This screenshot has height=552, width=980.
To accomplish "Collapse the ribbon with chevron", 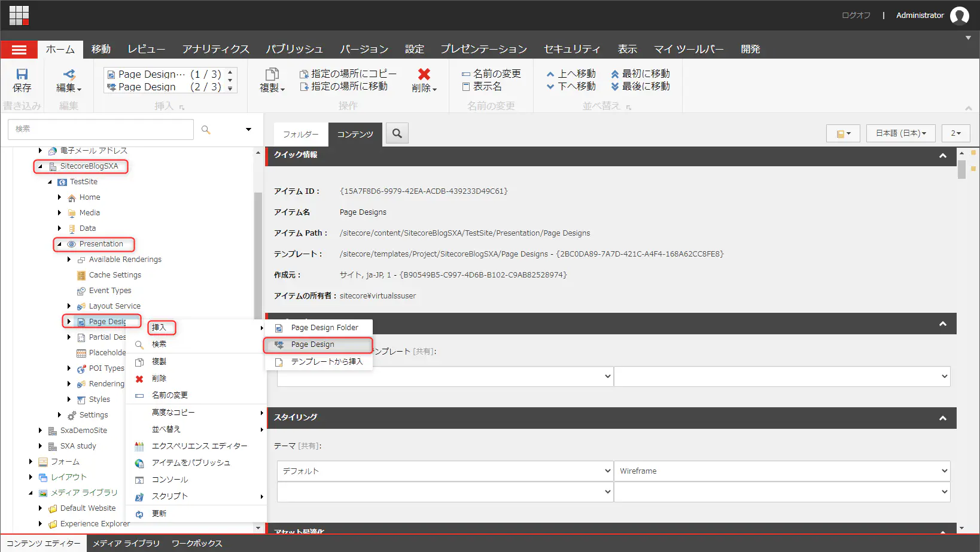I will pos(968,108).
